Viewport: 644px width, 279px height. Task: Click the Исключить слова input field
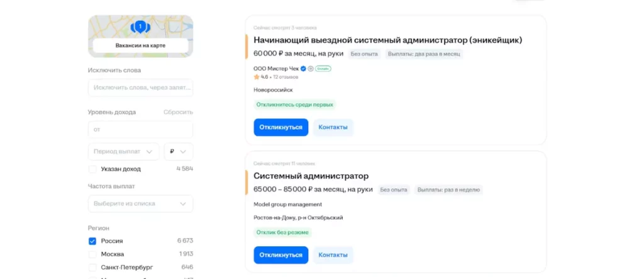(x=140, y=88)
